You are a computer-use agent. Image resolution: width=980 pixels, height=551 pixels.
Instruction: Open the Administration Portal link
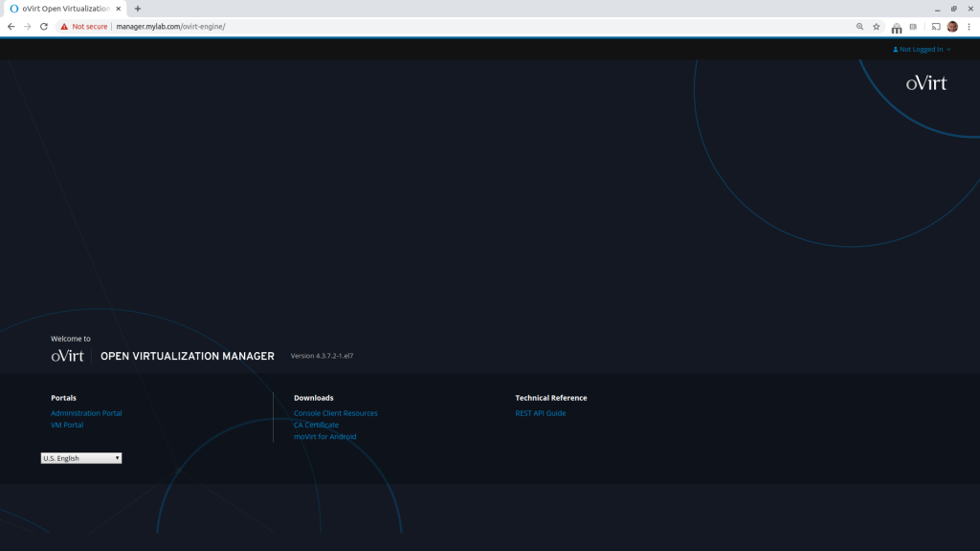[86, 413]
